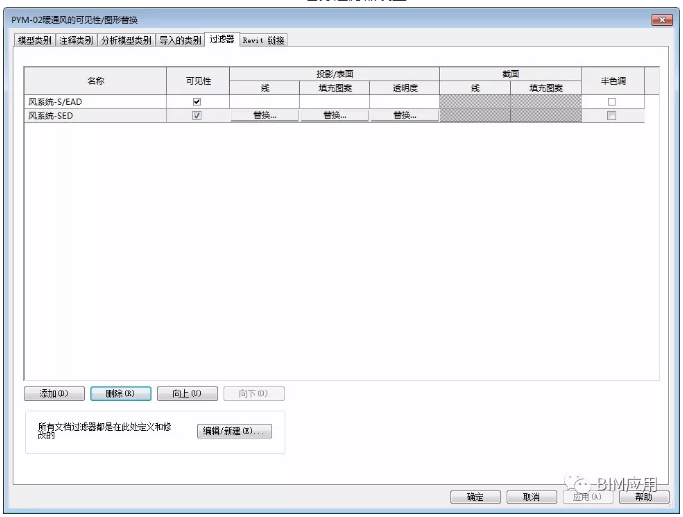Confirm dialog with 确定 button

[x=475, y=497]
